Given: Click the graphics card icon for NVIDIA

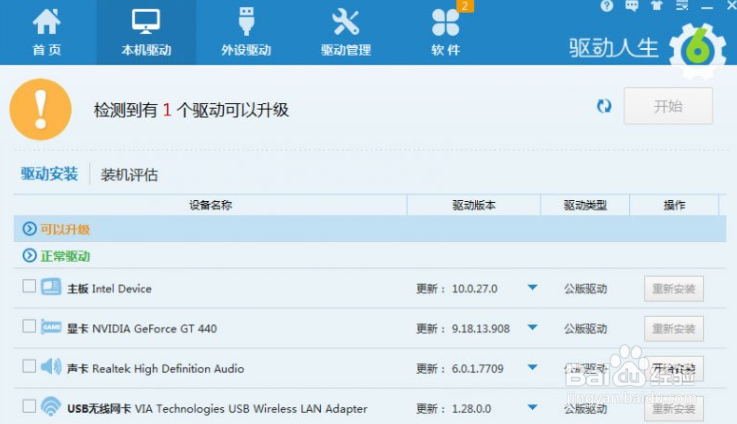Looking at the screenshot, I should click(51, 327).
